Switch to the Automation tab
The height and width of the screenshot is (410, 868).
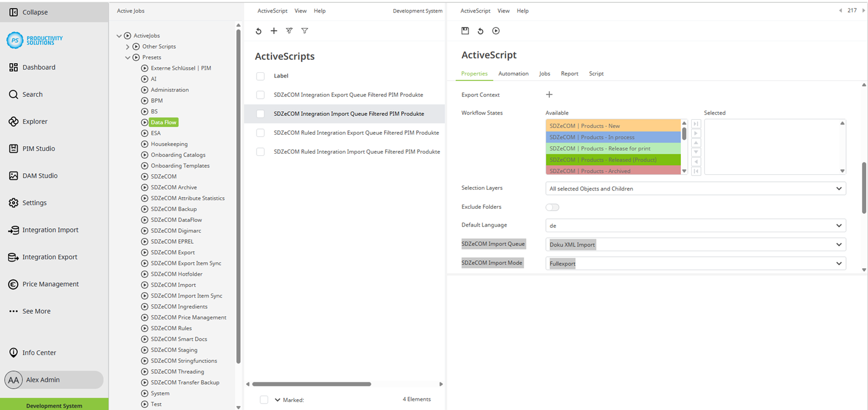pos(513,73)
